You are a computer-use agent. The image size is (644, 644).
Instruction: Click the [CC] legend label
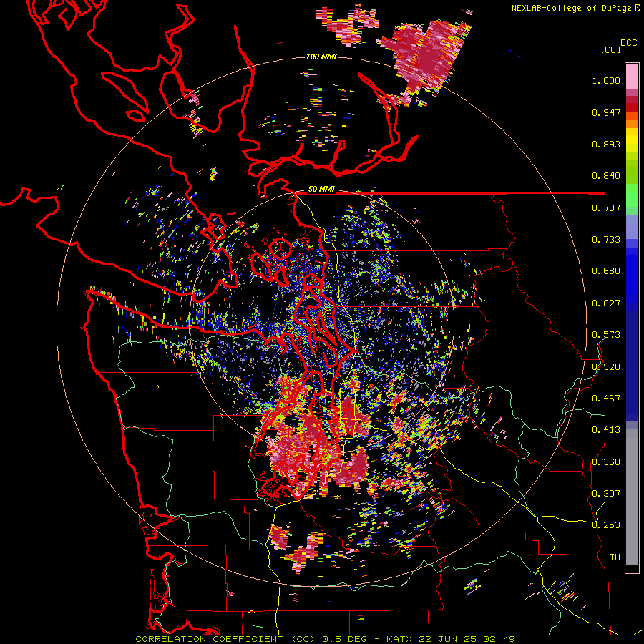610,49
